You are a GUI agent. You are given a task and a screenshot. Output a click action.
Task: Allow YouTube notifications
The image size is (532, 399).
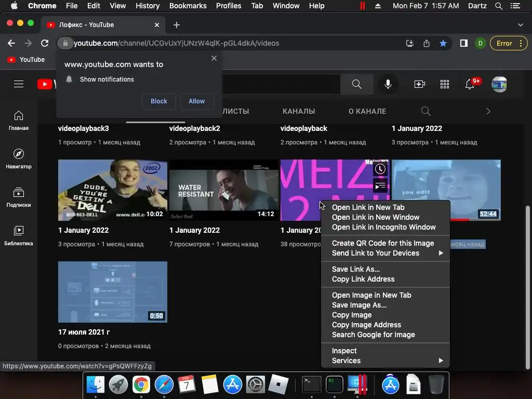pyautogui.click(x=196, y=101)
